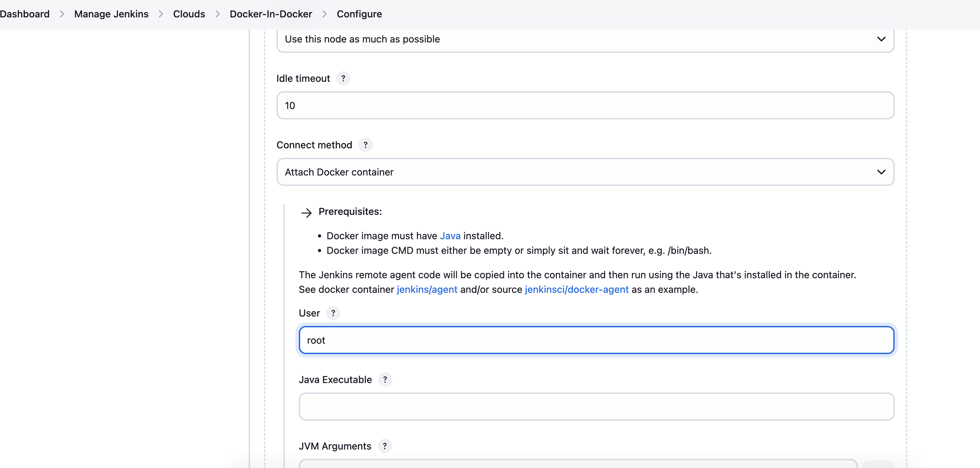Click the Configure breadcrumb item
980x468 pixels.
[359, 14]
